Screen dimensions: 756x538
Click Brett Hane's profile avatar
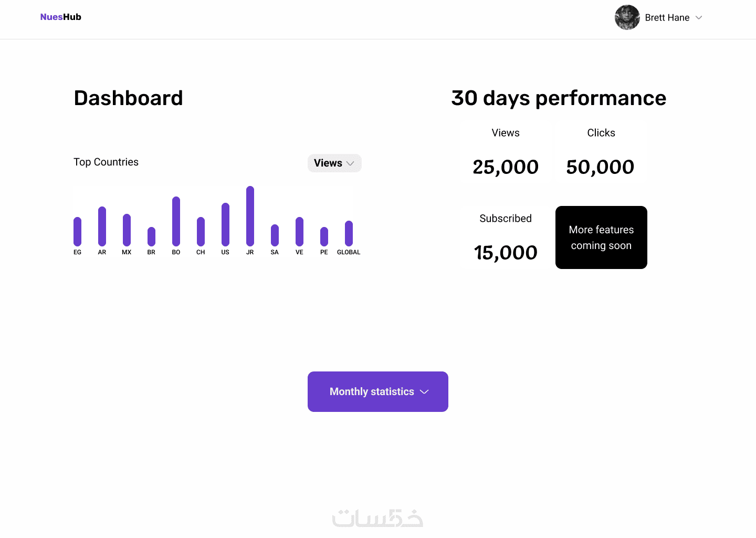[x=627, y=17]
